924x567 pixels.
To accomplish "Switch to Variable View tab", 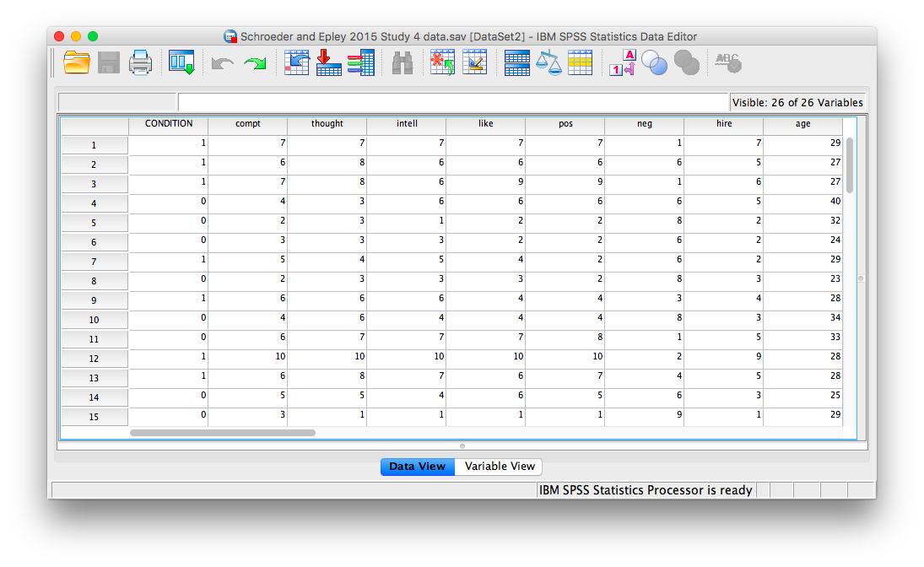I will (x=499, y=467).
